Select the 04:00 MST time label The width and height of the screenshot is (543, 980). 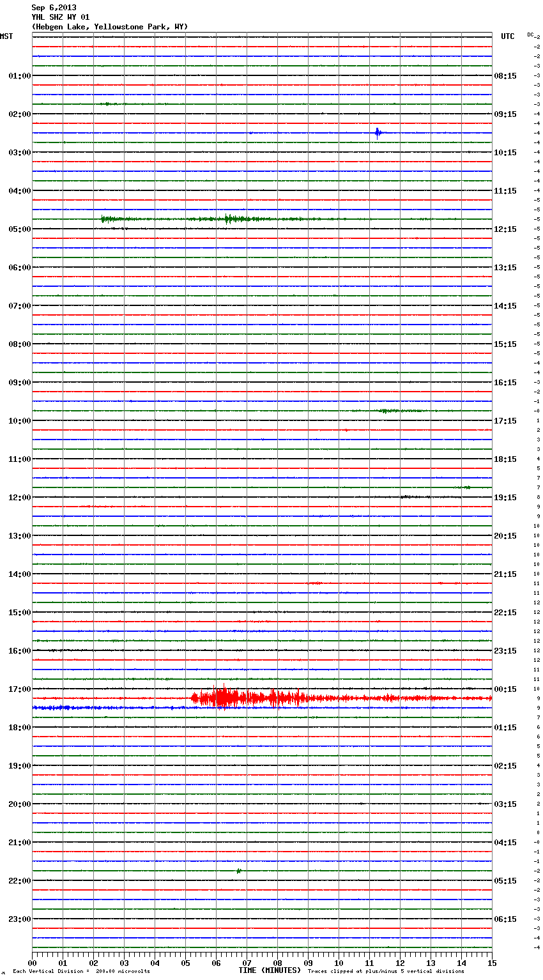[x=20, y=191]
